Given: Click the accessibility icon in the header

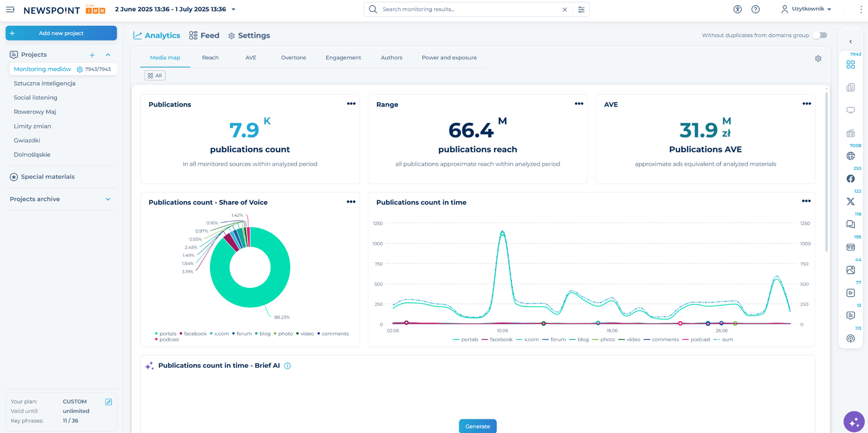Looking at the screenshot, I should tap(737, 10).
